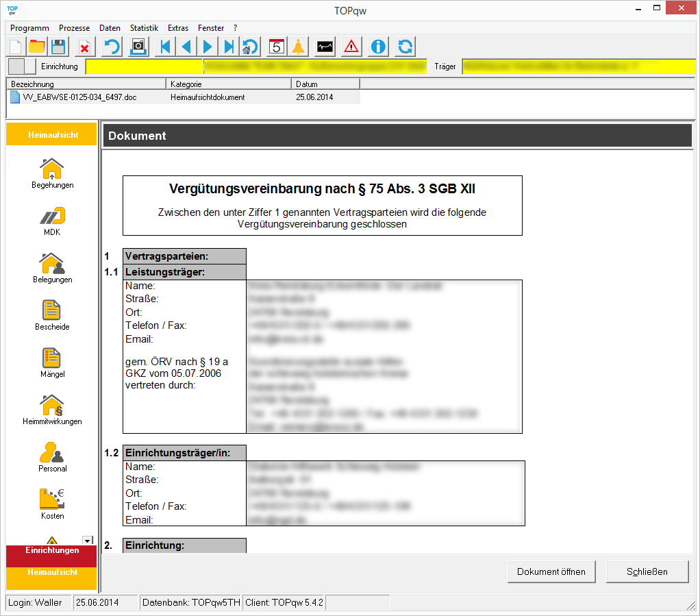The image size is (700, 616).
Task: Open the calendar icon in the toolbar
Action: [x=277, y=47]
